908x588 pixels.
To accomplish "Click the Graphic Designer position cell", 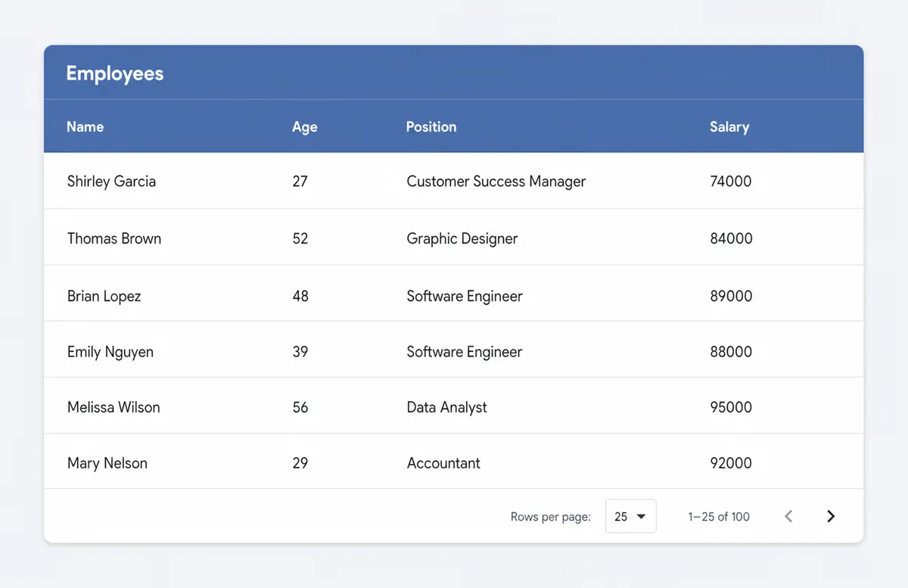I will coord(462,238).
